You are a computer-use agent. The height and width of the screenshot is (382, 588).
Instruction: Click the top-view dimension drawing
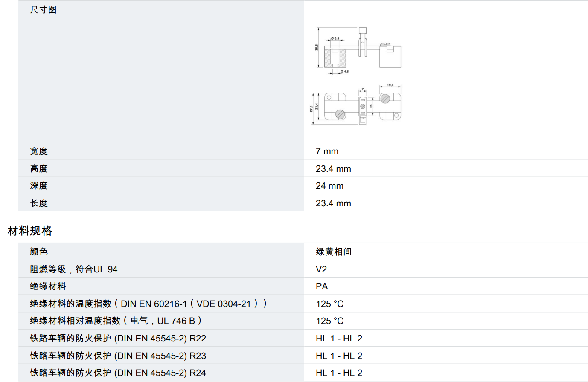(x=357, y=105)
